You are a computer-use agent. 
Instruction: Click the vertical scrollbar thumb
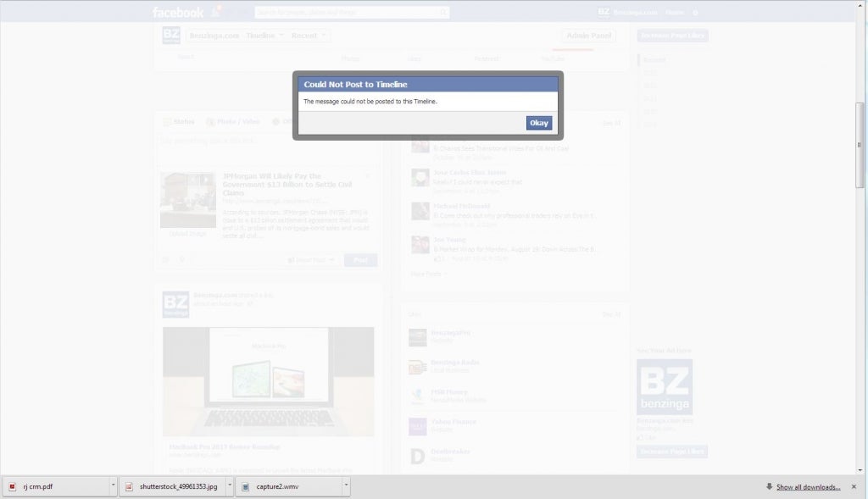tap(860, 145)
